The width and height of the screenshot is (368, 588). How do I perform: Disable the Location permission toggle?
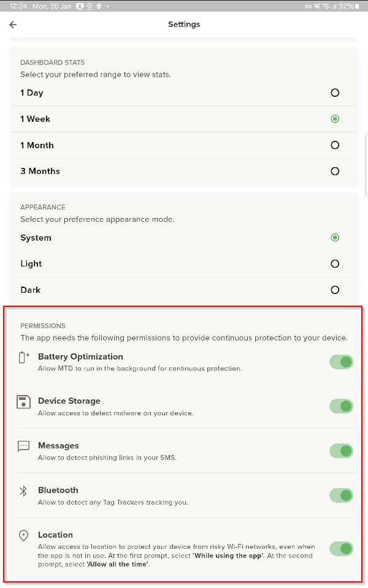[x=342, y=548]
